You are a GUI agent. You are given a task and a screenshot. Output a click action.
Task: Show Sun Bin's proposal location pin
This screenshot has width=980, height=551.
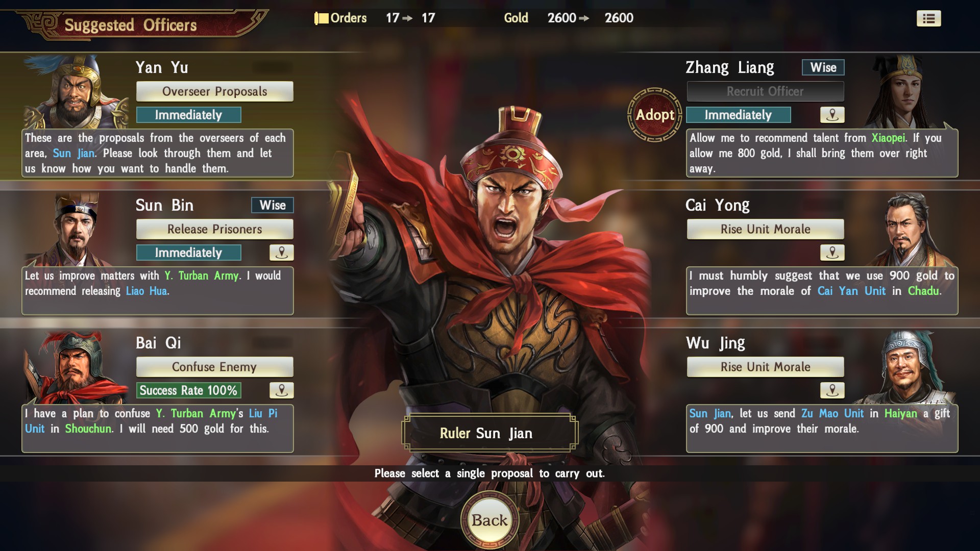pos(281,253)
